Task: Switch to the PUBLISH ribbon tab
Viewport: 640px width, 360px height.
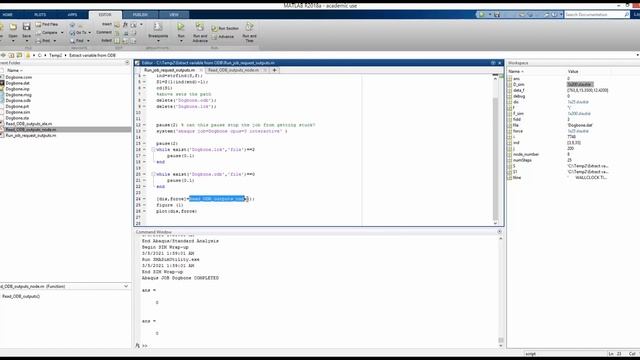Action: pyautogui.click(x=140, y=15)
